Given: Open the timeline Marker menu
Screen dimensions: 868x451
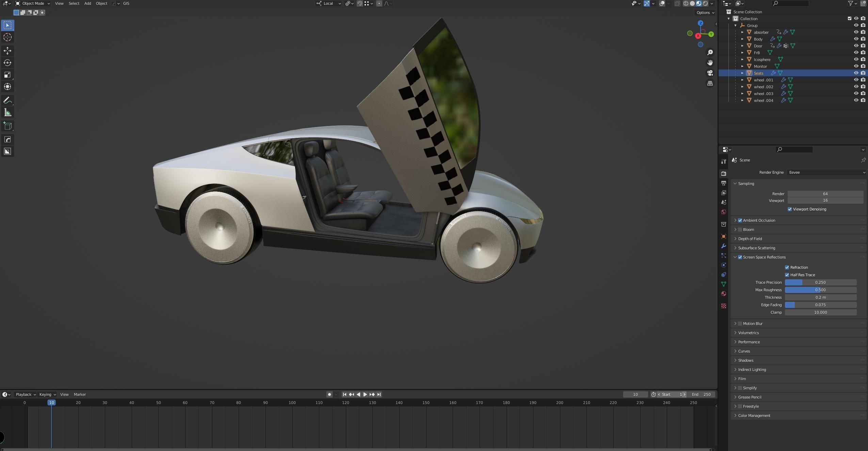Looking at the screenshot, I should tap(80, 394).
